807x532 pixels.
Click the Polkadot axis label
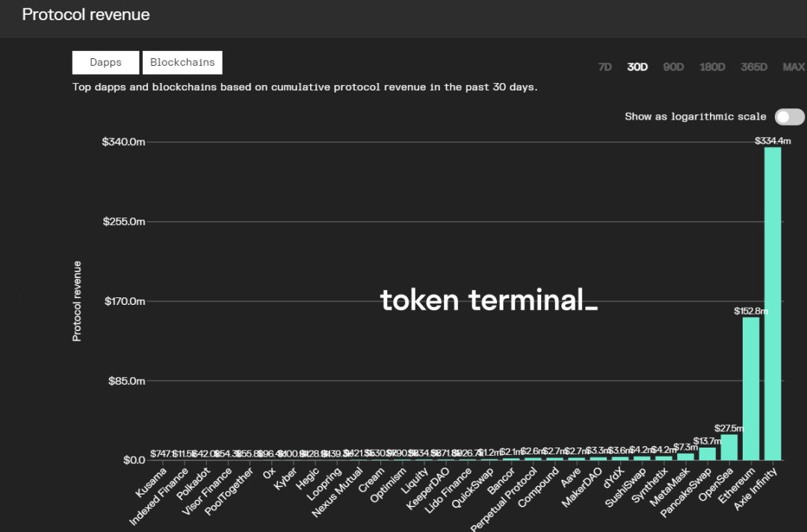(194, 483)
